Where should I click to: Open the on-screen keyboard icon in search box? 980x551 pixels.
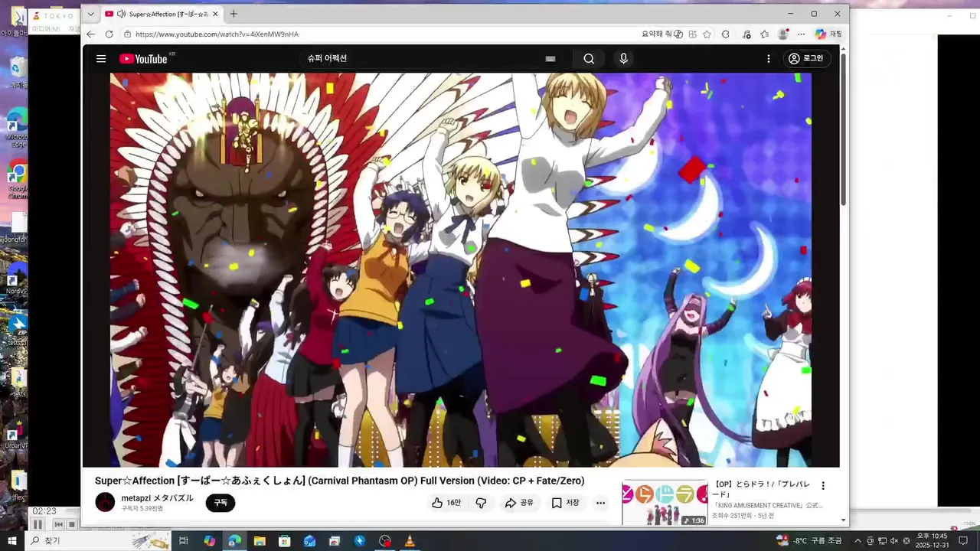pyautogui.click(x=550, y=59)
